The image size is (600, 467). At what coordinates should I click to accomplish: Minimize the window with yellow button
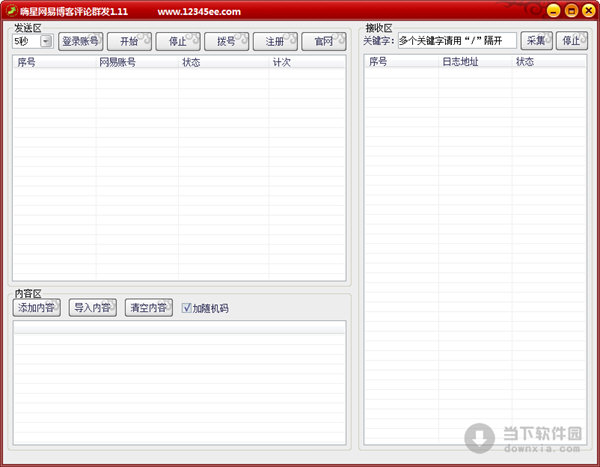coord(553,11)
